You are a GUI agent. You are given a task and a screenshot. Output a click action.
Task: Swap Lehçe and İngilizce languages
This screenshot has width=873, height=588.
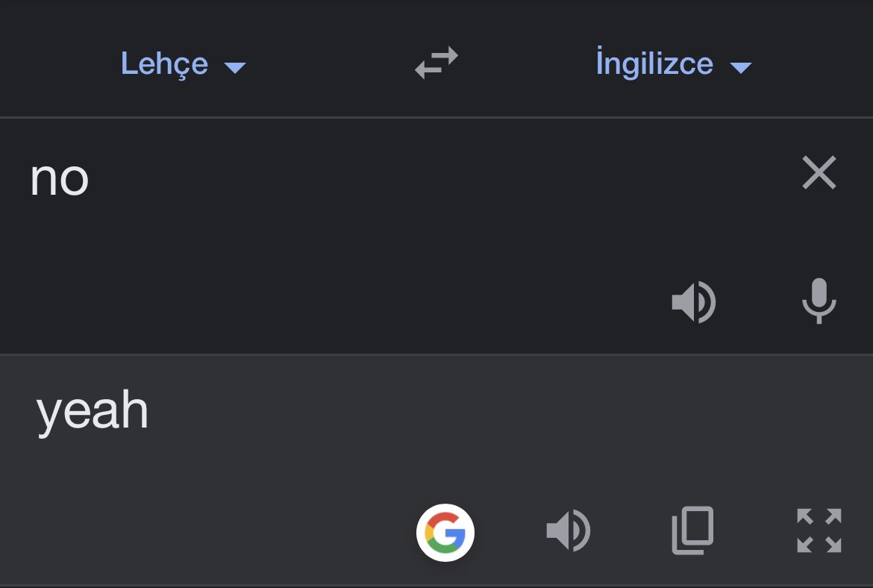click(436, 63)
